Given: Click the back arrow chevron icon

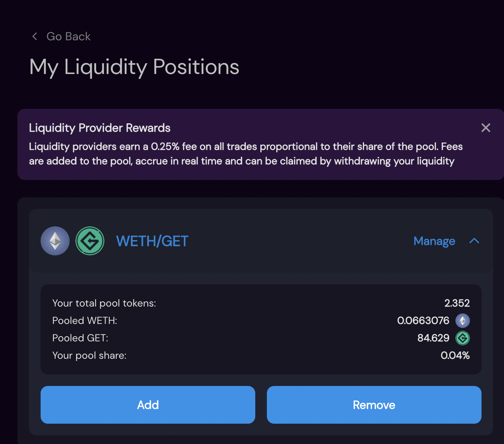Looking at the screenshot, I should (x=35, y=36).
